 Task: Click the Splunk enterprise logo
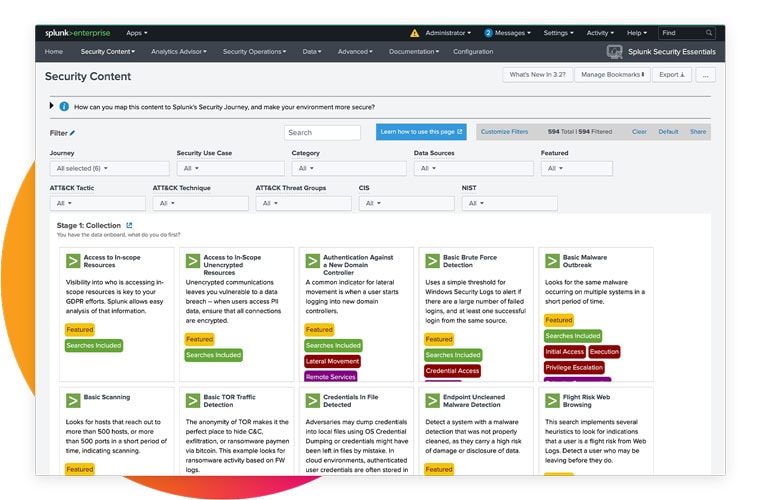point(78,33)
